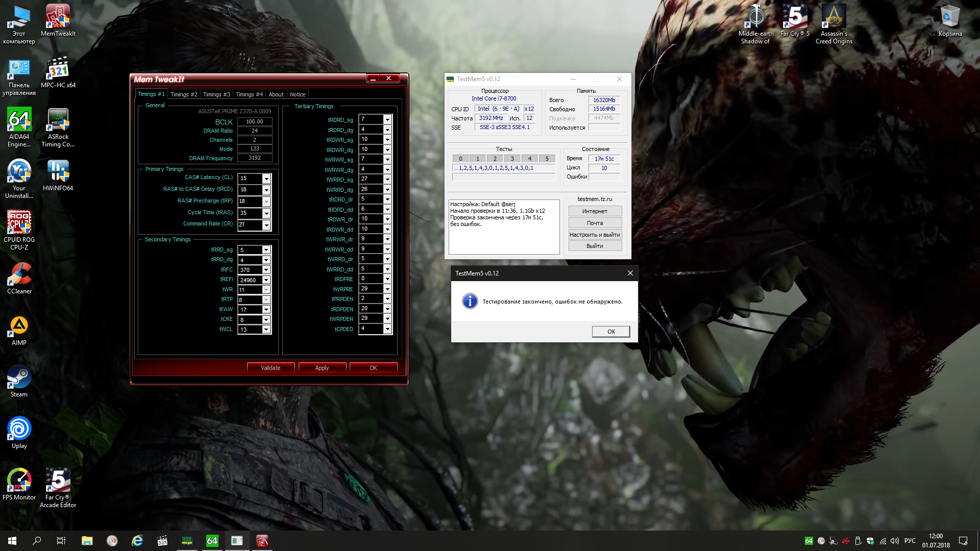
Task: Open the About tab in MemTweakIt
Action: coord(276,94)
